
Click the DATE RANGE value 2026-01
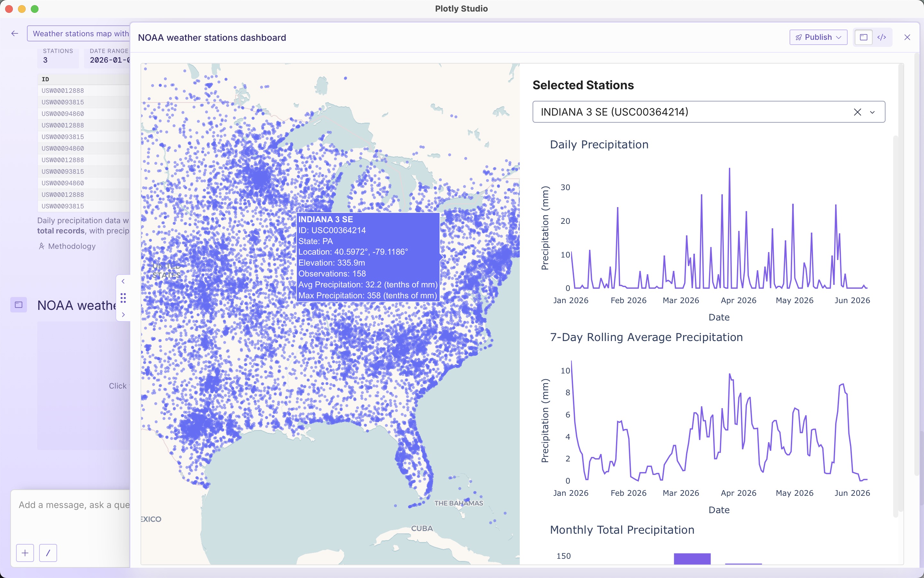tap(110, 60)
